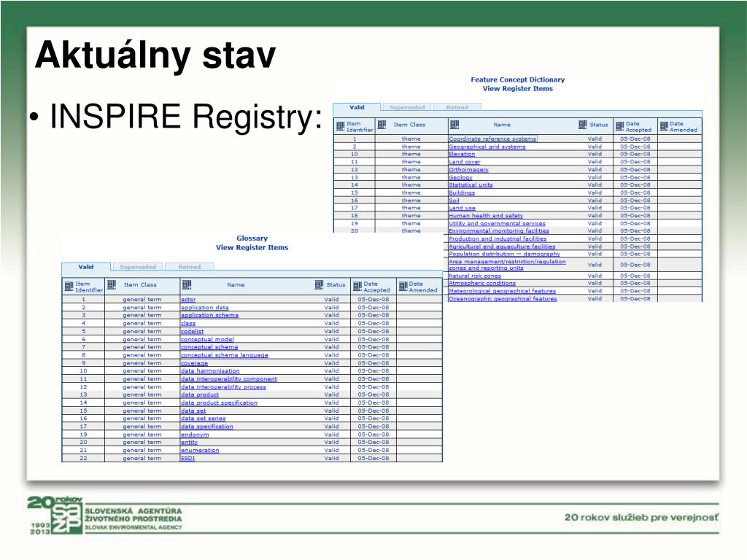Open the endonym glossary term
Image resolution: width=747 pixels, height=560 pixels.
pos(194,435)
